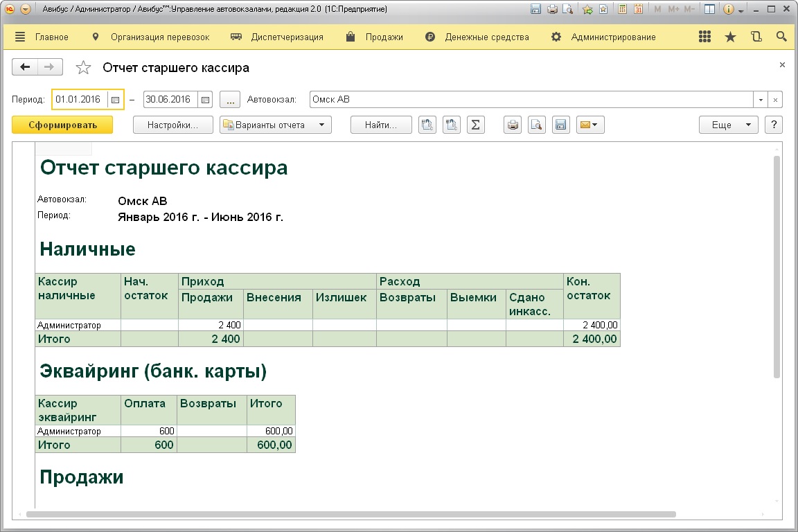Save the report with the diskette icon
Screen dimensions: 798x532
[560, 125]
